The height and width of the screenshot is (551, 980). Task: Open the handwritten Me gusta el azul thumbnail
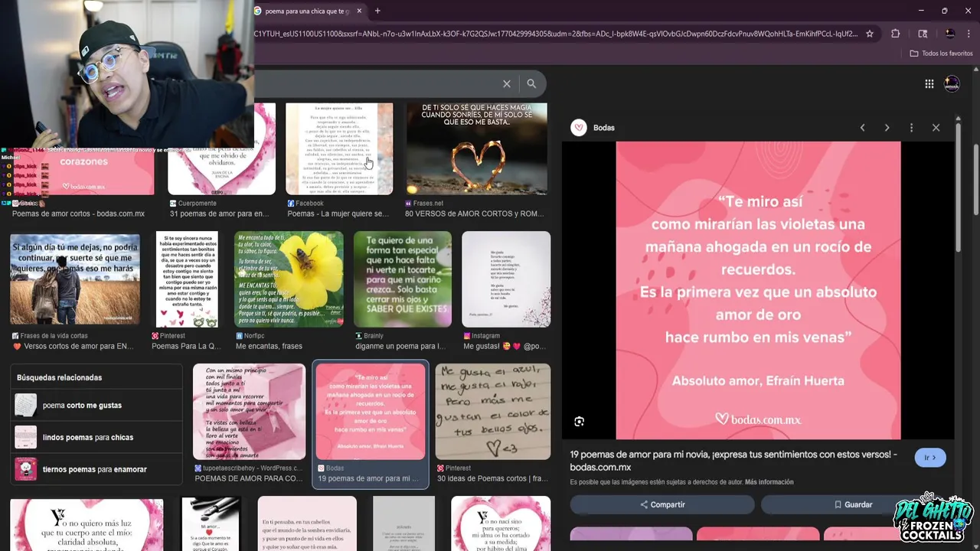point(493,412)
